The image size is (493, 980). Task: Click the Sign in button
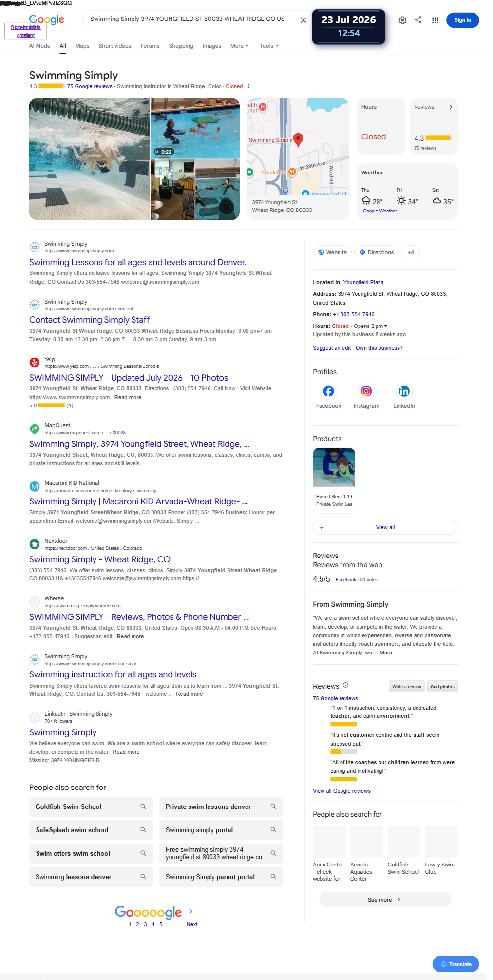tap(462, 20)
